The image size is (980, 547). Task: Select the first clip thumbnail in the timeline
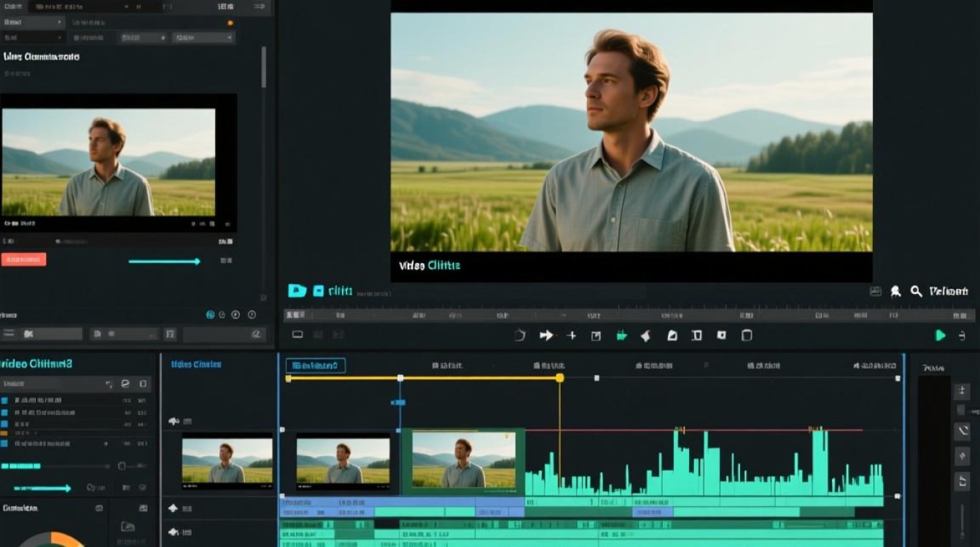tap(227, 462)
